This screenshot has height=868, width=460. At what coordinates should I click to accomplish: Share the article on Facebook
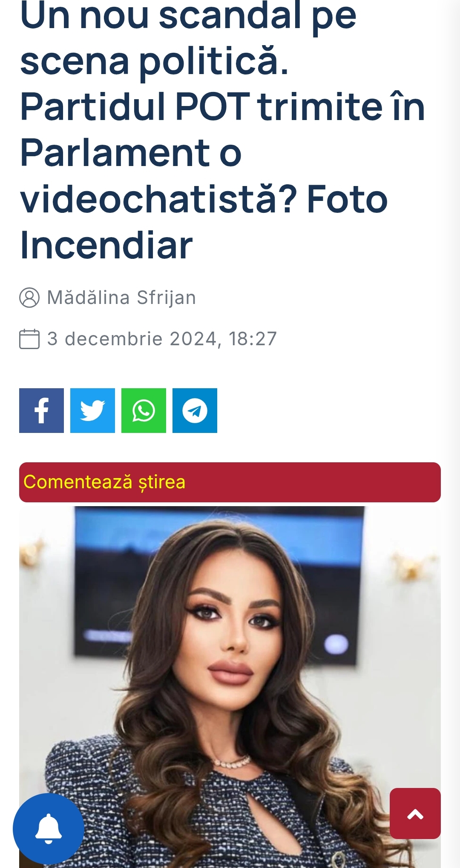[41, 410]
